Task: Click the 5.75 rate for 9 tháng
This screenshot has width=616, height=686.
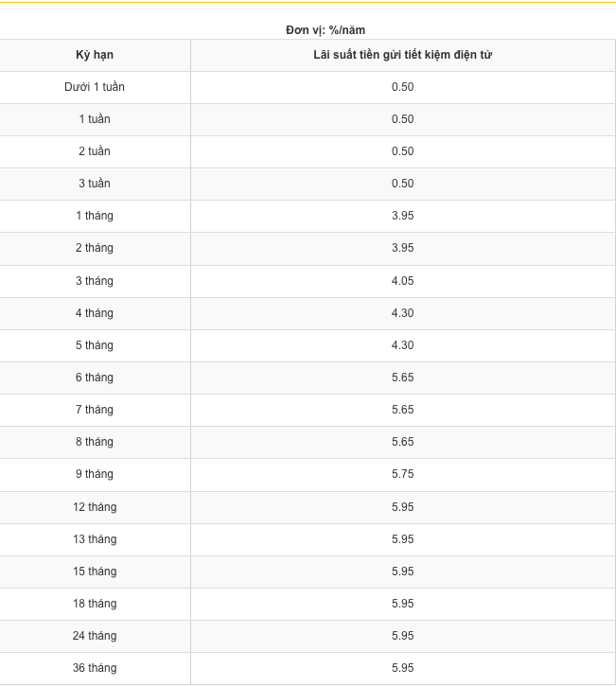Action: click(402, 474)
